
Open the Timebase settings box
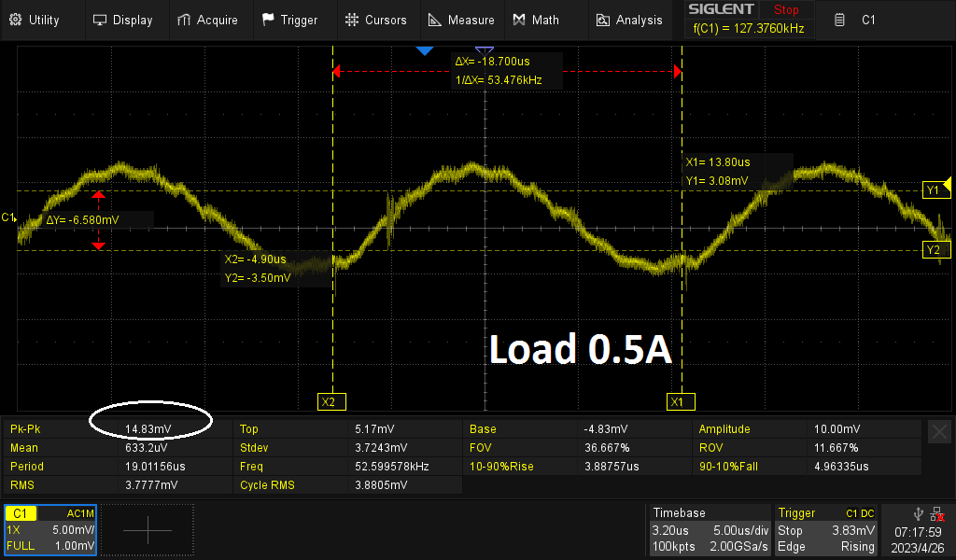click(710, 529)
